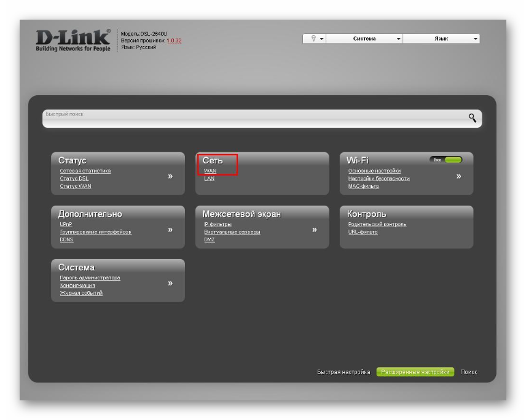Click the search magnifier icon

(x=472, y=118)
